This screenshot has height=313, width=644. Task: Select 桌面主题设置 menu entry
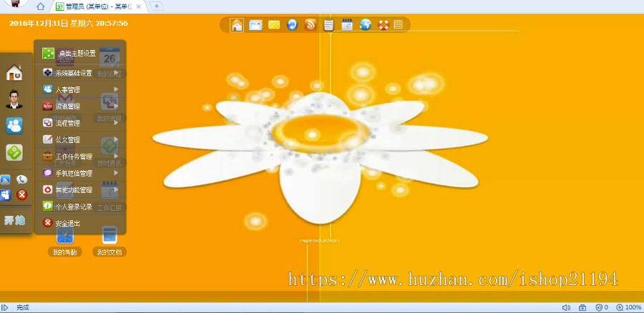(x=79, y=53)
